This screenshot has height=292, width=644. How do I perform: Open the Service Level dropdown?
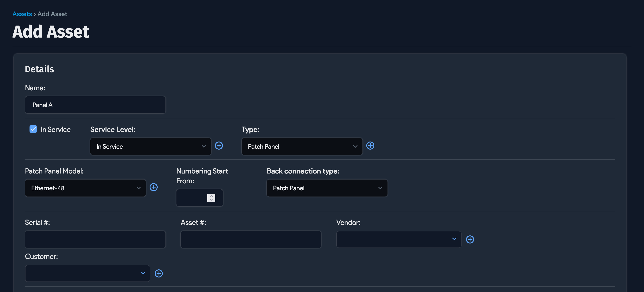point(150,146)
